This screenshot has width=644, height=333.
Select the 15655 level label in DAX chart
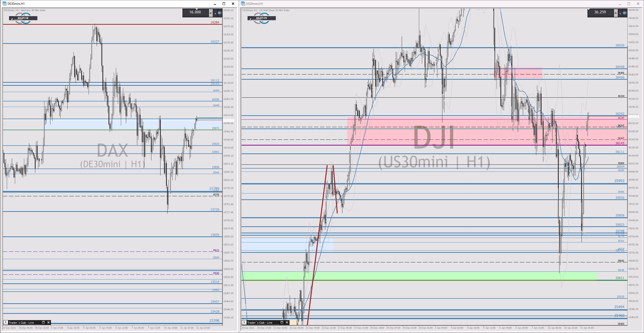(x=215, y=235)
